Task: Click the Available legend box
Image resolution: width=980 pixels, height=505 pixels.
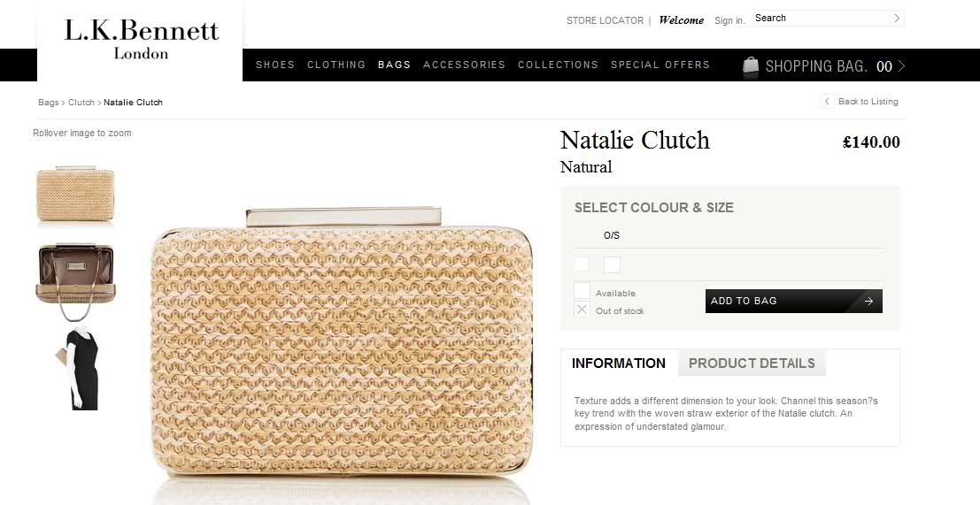Action: 582,290
